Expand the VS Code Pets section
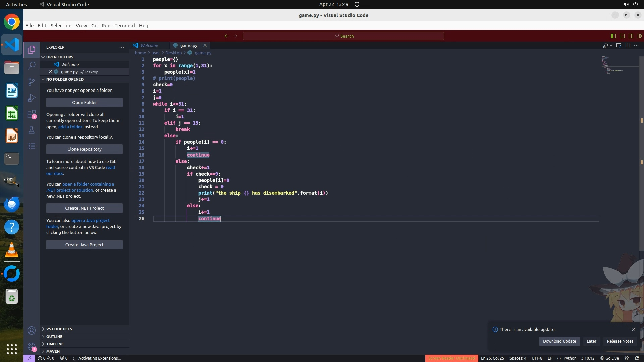644x362 pixels. pos(59,329)
